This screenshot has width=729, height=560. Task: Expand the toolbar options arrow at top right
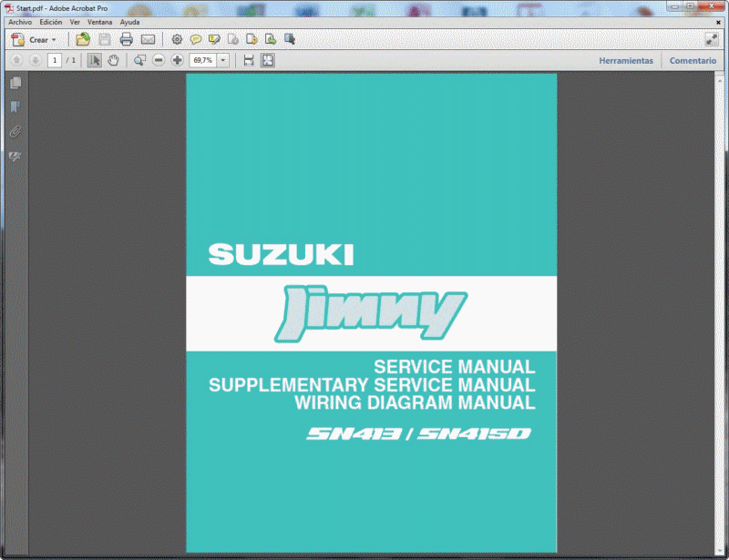(712, 39)
